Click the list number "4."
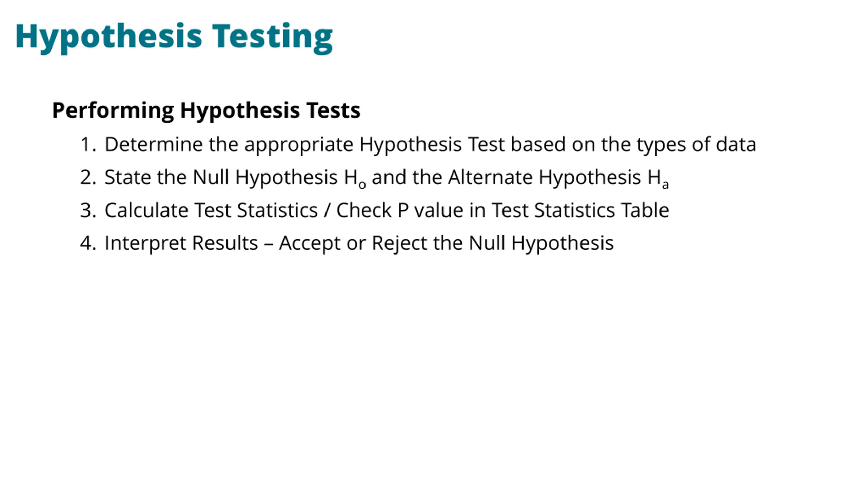The height and width of the screenshot is (488, 868). point(88,243)
